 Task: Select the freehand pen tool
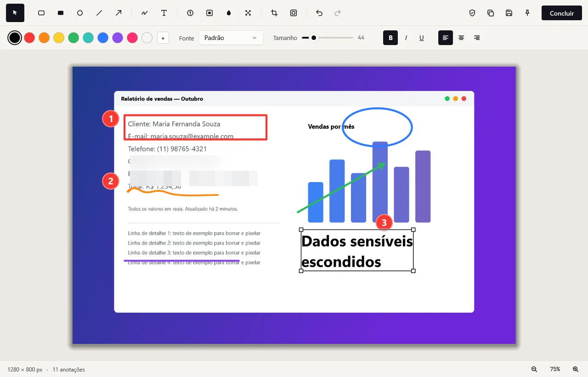[145, 13]
